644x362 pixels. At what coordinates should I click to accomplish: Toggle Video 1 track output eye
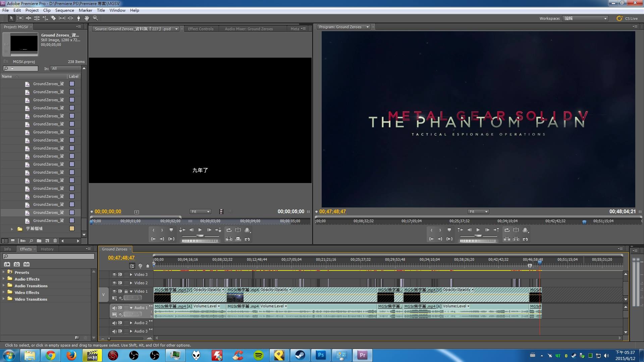point(114,291)
